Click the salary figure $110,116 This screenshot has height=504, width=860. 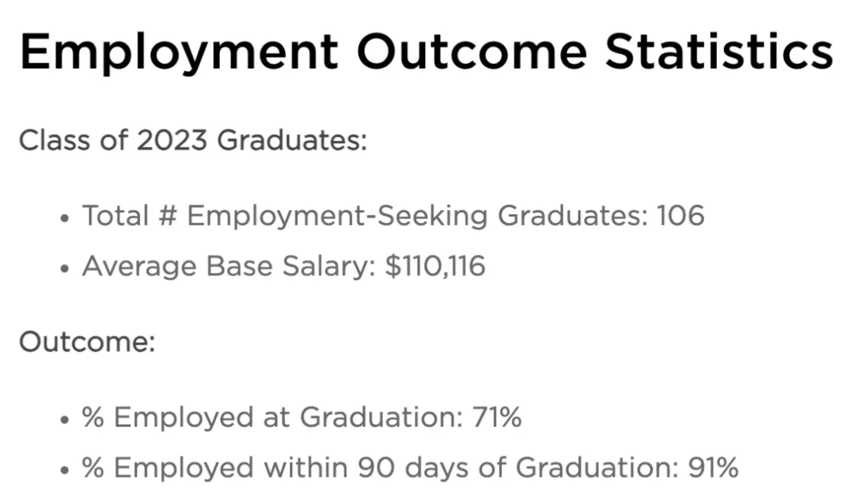coord(435,266)
